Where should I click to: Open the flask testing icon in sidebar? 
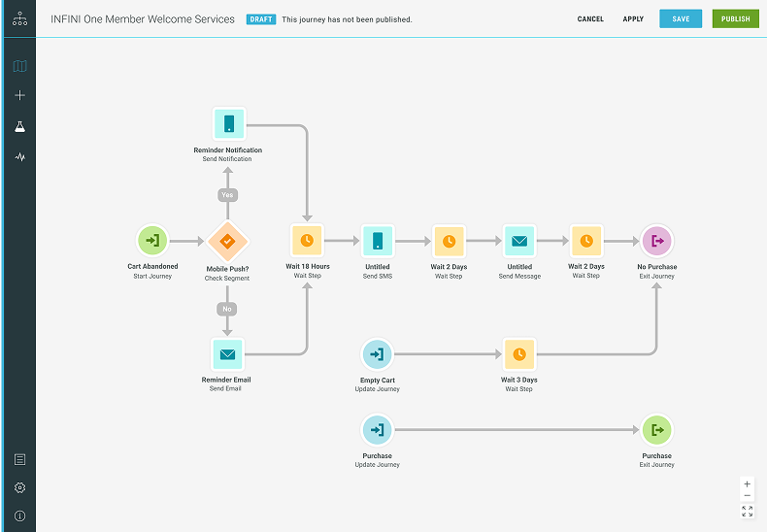pyautogui.click(x=19, y=126)
